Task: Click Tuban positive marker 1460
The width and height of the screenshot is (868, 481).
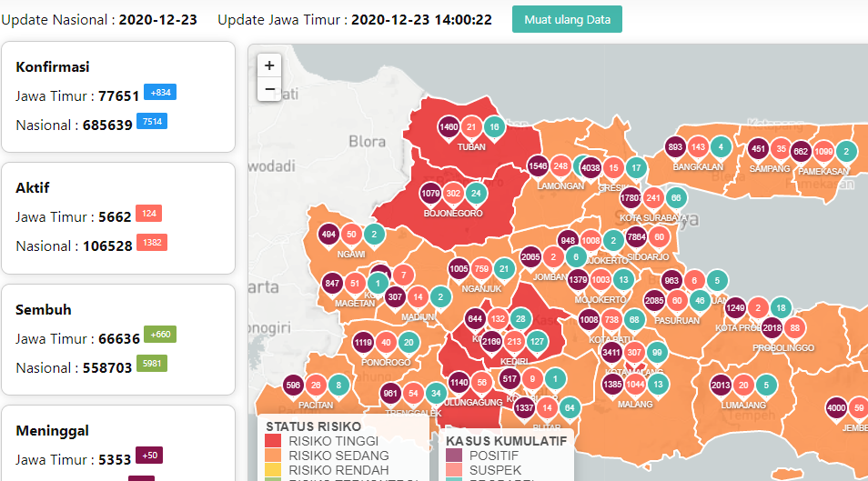Action: pyautogui.click(x=449, y=127)
